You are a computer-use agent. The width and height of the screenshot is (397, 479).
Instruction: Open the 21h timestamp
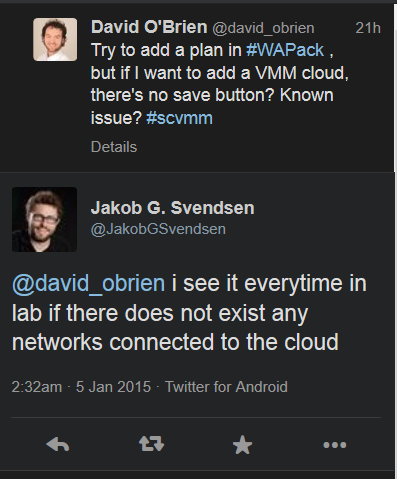[368, 28]
